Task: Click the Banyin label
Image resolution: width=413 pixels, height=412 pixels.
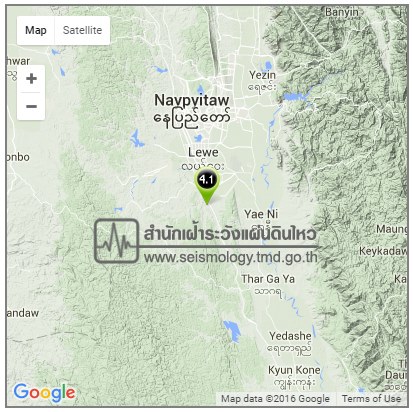Action: [342, 13]
